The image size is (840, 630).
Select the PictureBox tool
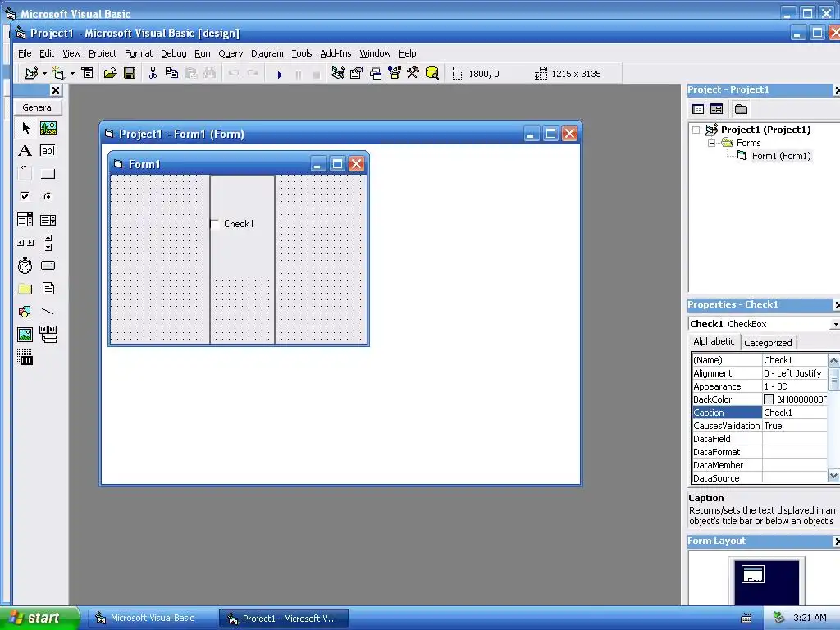click(48, 128)
